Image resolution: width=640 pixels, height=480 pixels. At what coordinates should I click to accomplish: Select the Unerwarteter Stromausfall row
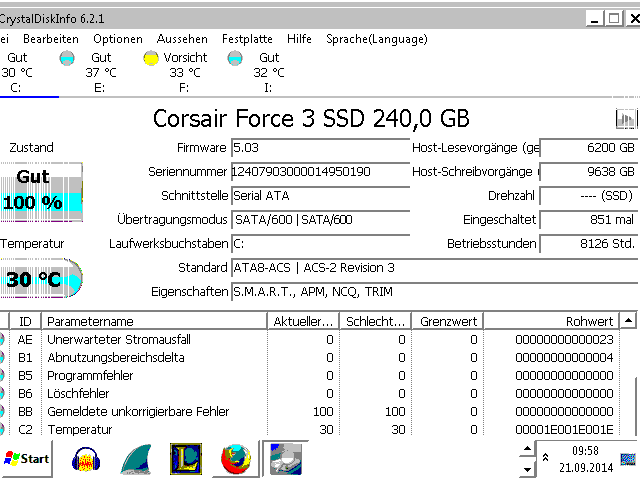click(309, 340)
